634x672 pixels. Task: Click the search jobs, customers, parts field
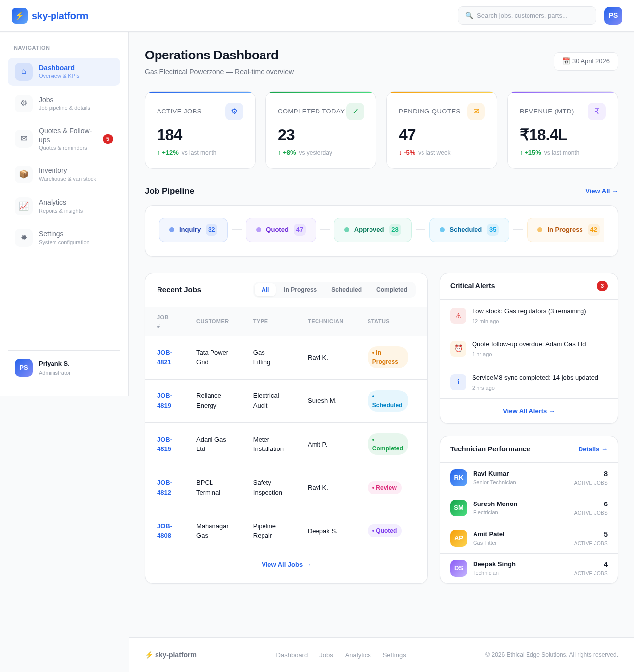(527, 16)
